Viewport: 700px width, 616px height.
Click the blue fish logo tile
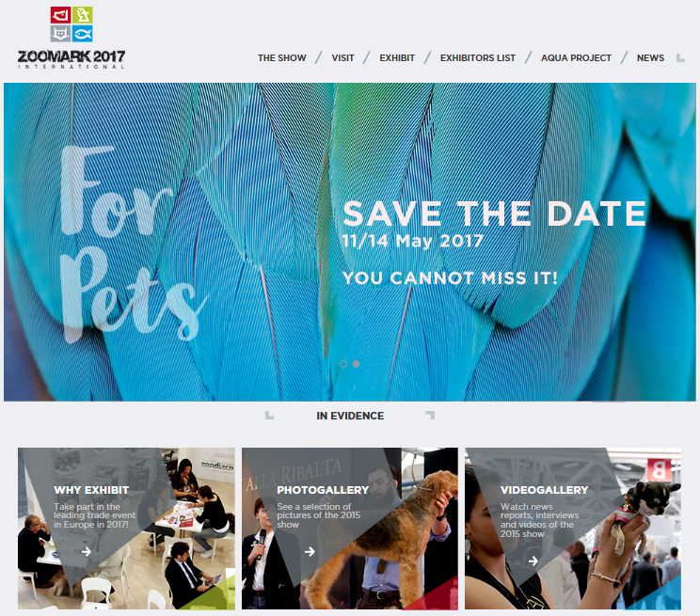click(83, 34)
